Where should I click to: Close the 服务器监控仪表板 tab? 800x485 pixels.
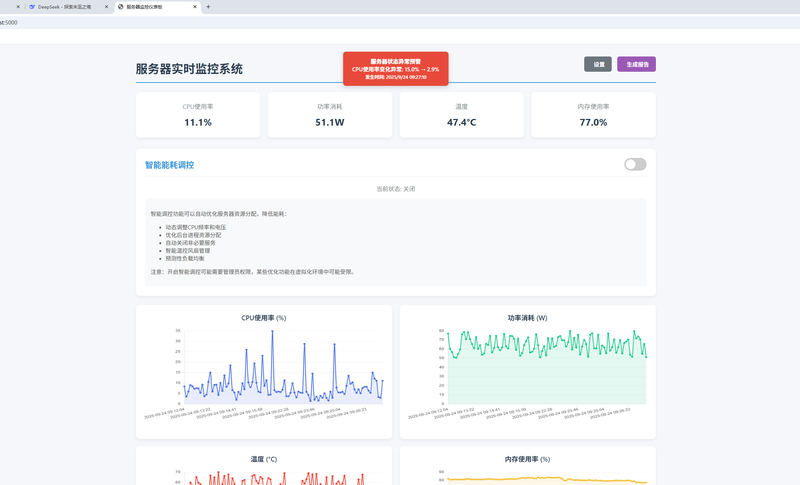point(195,7)
